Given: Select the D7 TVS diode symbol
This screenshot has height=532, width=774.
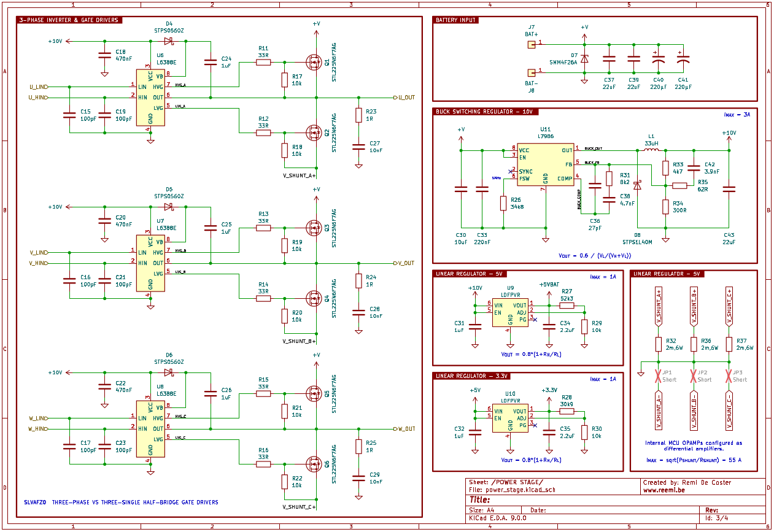Looking at the screenshot, I should pos(584,59).
